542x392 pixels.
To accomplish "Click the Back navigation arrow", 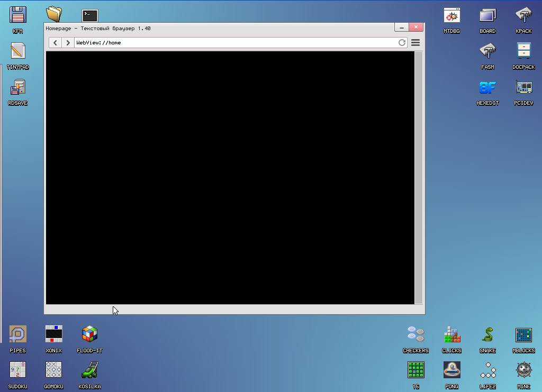I will pos(55,42).
